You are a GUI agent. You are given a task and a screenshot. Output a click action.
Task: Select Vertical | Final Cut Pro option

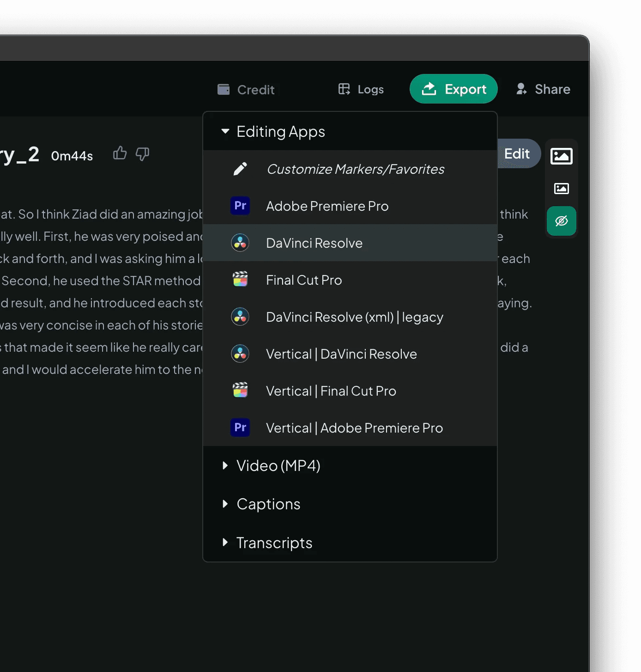coord(350,391)
